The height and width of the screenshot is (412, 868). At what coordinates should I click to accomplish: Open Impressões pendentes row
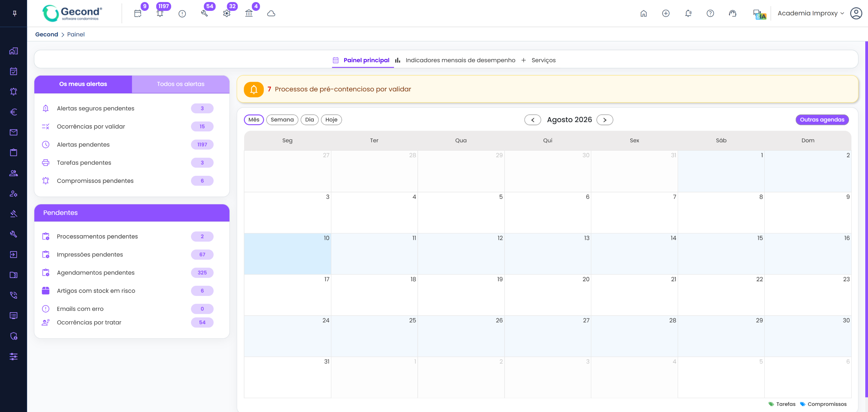[128, 255]
